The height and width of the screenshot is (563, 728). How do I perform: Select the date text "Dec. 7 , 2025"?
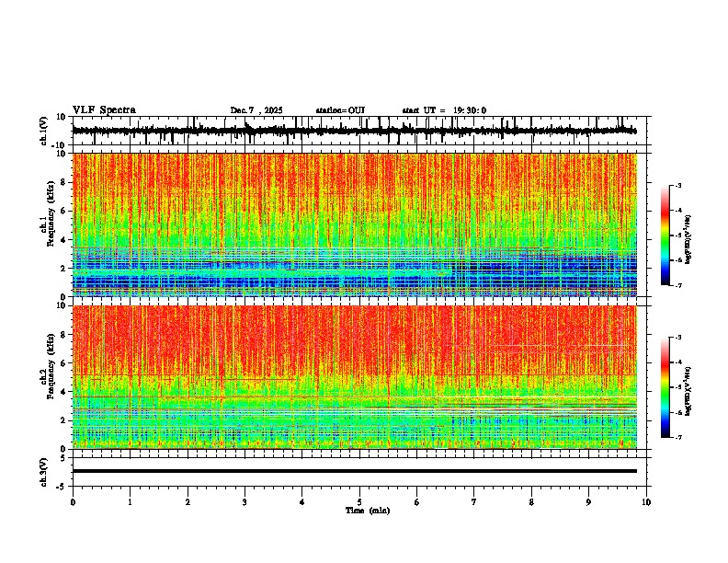pyautogui.click(x=256, y=110)
